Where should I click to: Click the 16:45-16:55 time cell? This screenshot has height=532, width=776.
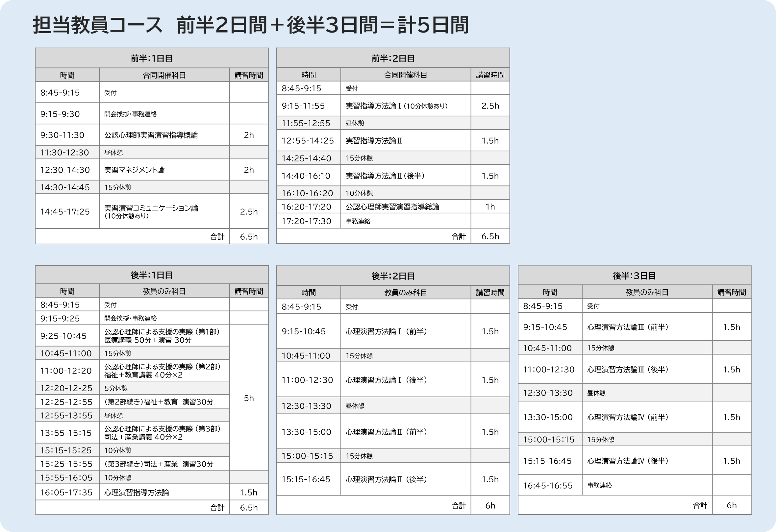(x=550, y=485)
